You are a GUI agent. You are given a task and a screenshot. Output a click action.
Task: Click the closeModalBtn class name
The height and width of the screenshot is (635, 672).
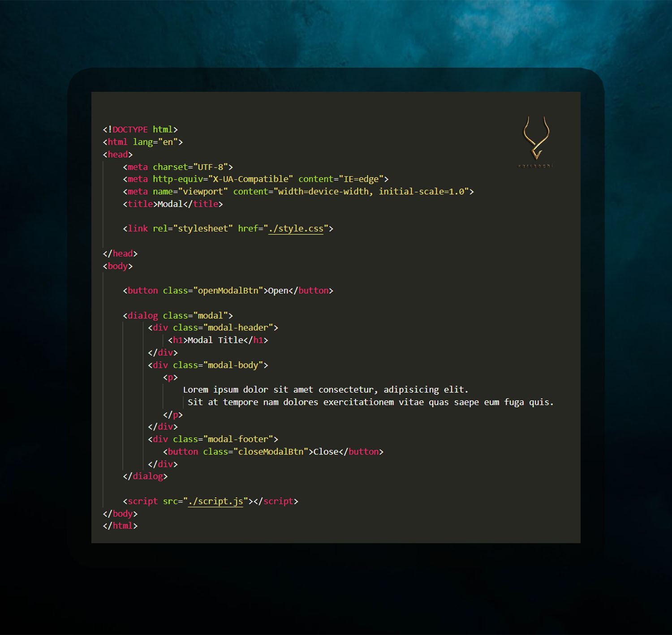pyautogui.click(x=271, y=452)
